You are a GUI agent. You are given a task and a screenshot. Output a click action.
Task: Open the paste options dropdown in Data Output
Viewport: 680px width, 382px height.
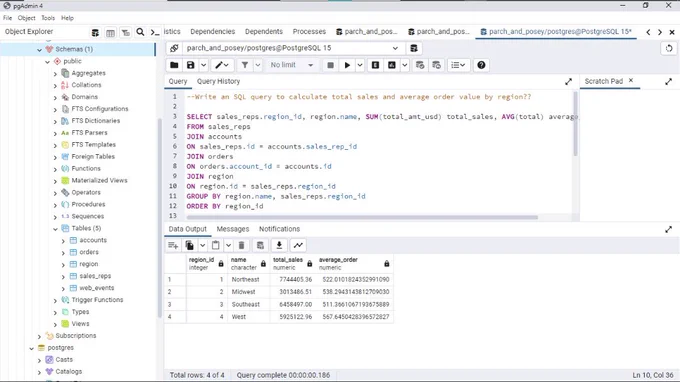click(228, 245)
